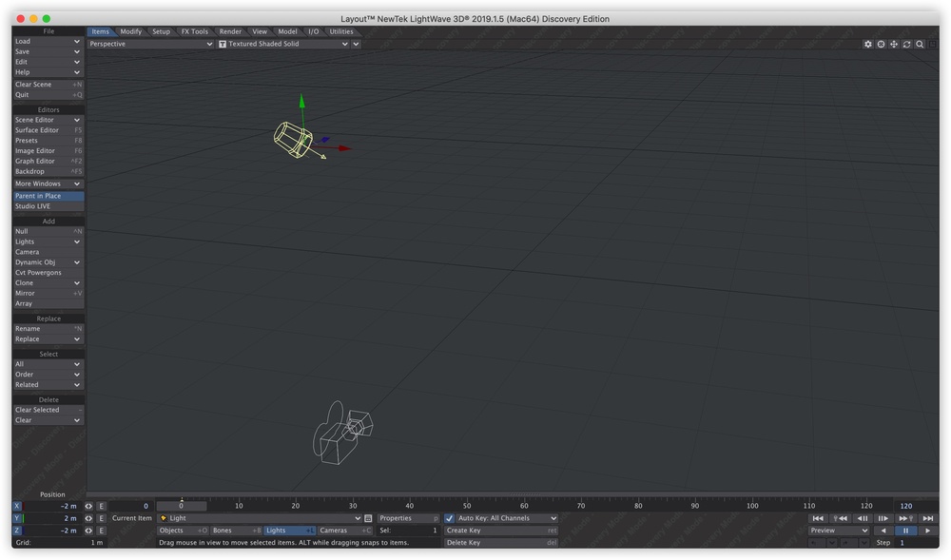Switch to the Model tab
Viewport: 951px width, 560px height.
pyautogui.click(x=287, y=31)
